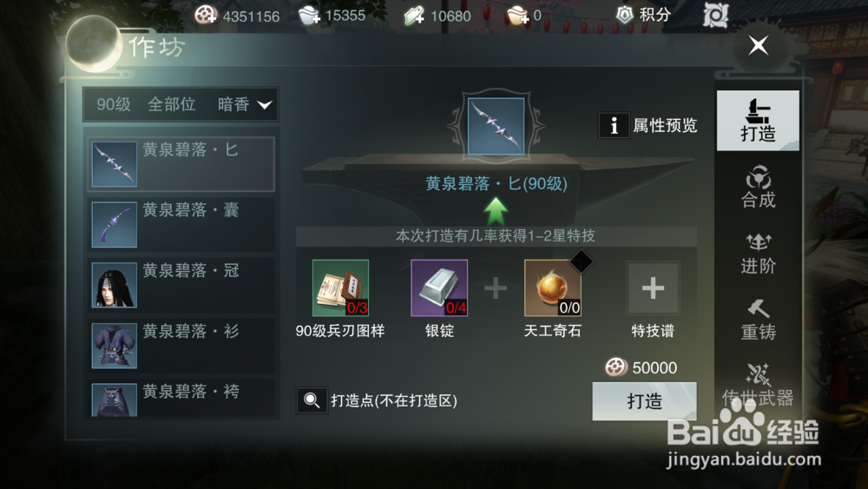Select 黄泉碧落·冠 in the equipment list
The image size is (868, 489).
coord(181,285)
